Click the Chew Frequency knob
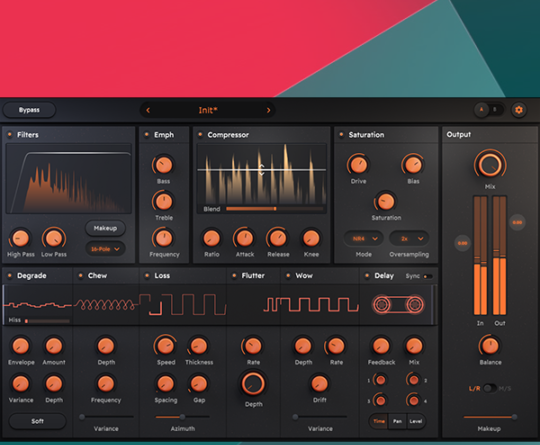Screen dimensions: 540x445 point(106,384)
